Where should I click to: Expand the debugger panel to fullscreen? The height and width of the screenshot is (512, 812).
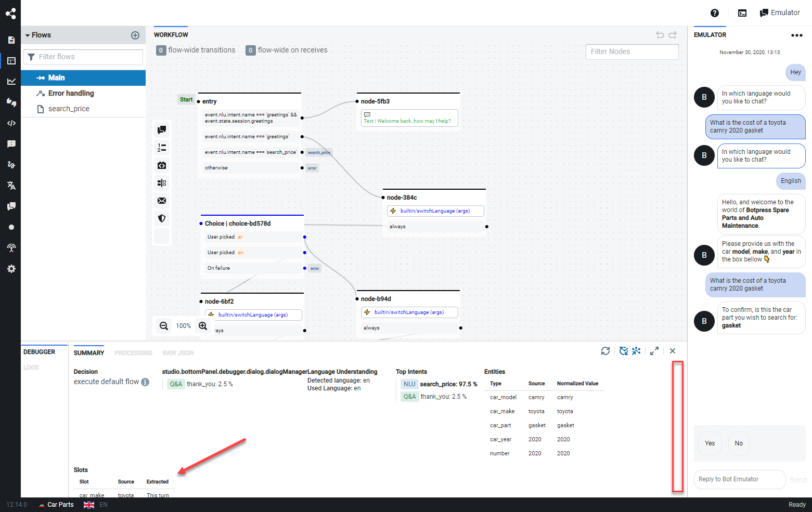pos(654,351)
